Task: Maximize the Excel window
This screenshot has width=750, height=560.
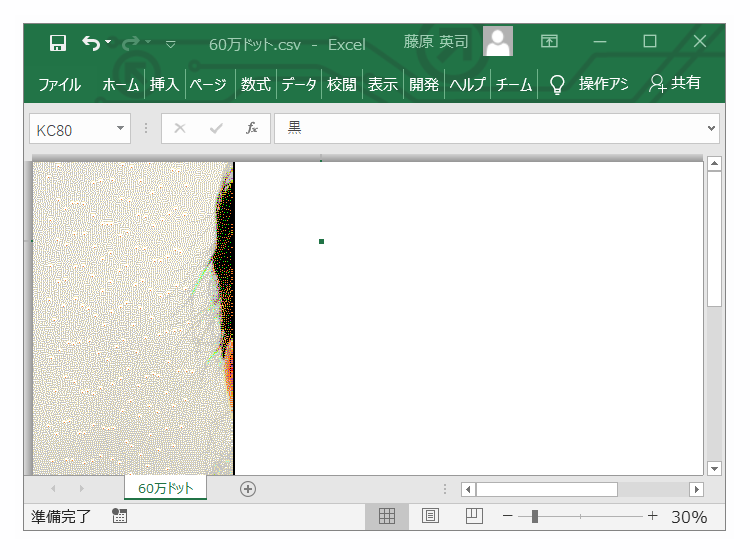Action: tap(650, 41)
